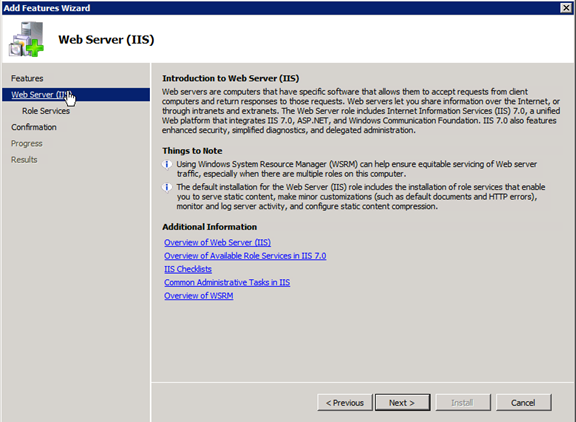Screen dimensions: 576x422
Task: Open the Overview of WSRM link
Action: point(198,296)
